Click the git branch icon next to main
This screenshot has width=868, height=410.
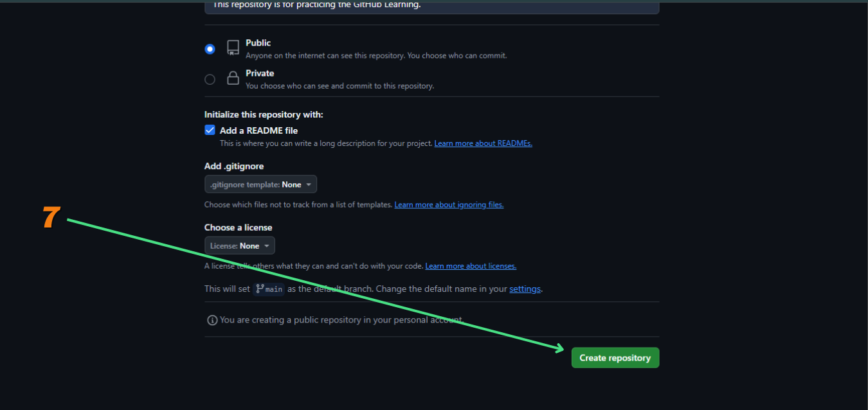260,289
